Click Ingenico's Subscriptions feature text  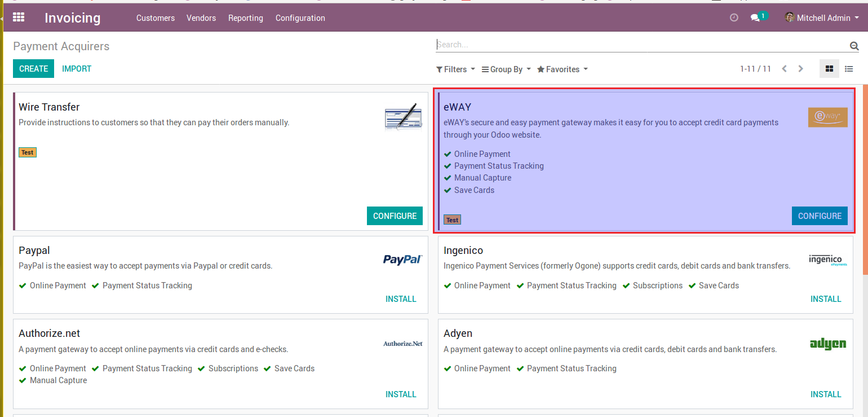point(658,286)
